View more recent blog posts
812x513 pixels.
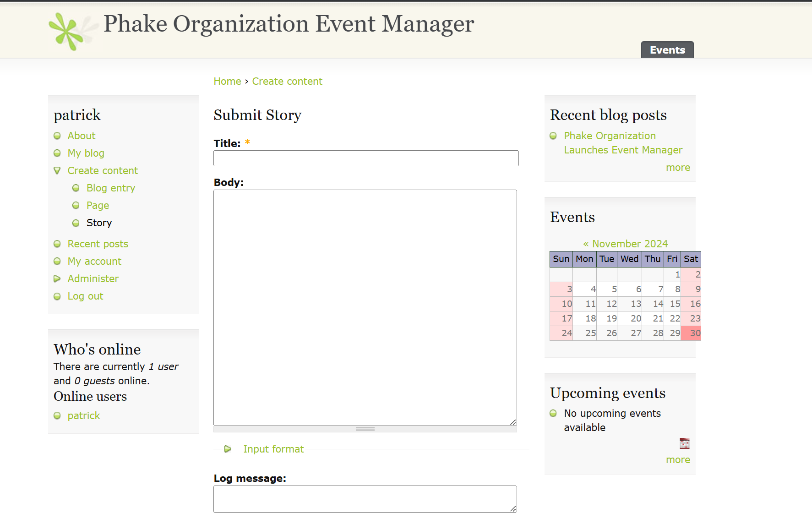pyautogui.click(x=677, y=168)
